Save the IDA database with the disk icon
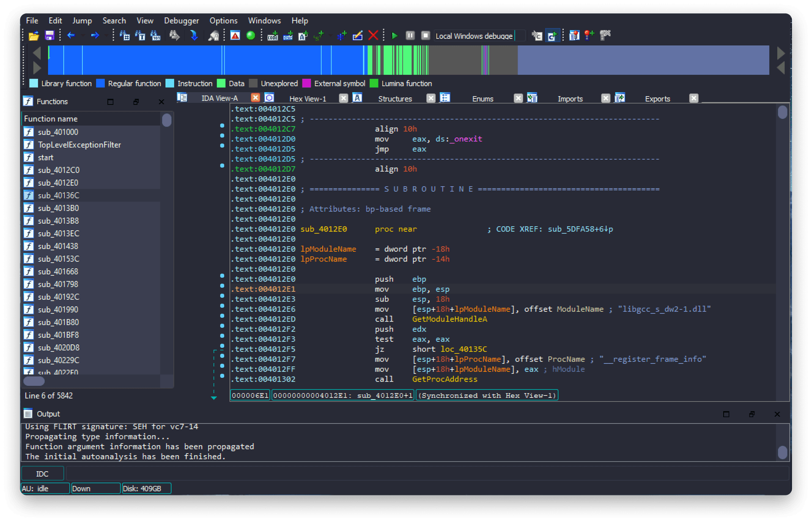The image size is (812, 522). point(49,36)
